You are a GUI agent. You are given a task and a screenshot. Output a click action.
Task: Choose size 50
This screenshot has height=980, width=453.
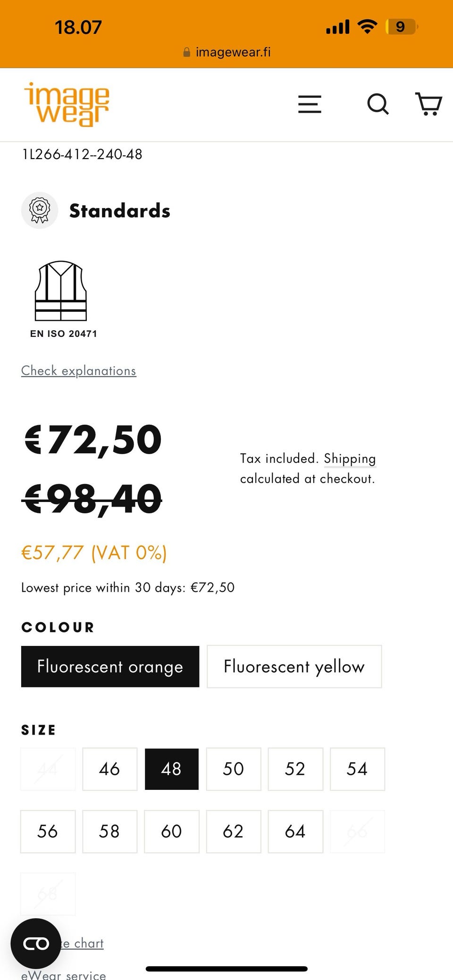(233, 769)
